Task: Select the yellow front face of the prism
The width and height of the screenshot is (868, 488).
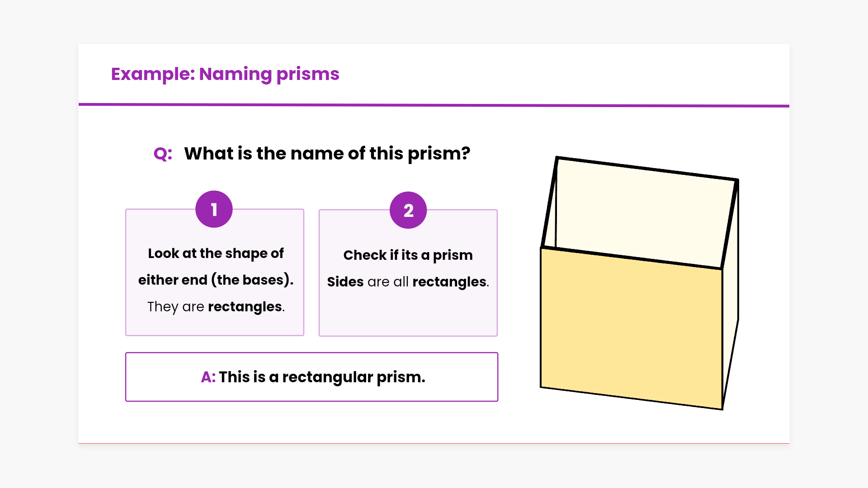Action: 631,328
